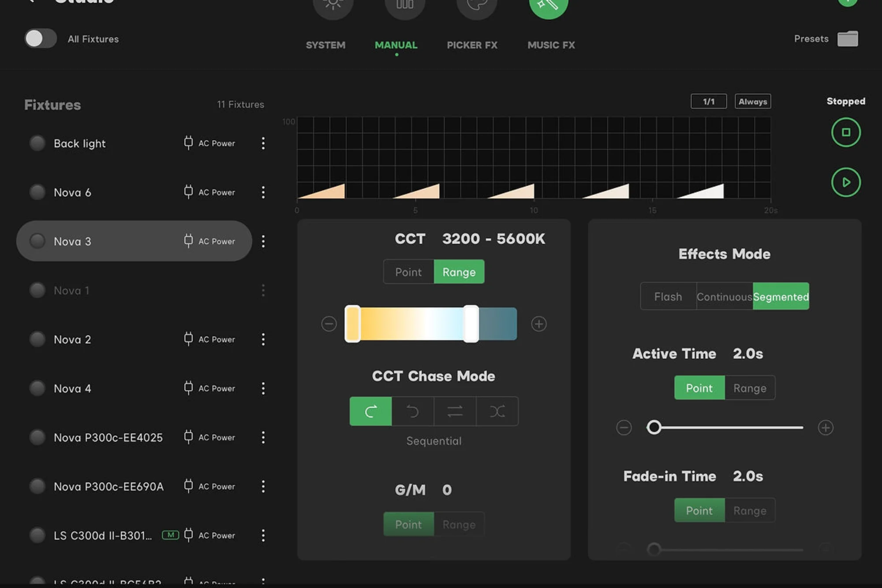
Task: Open options menu for Nova P300c-EE4025
Action: 263,437
